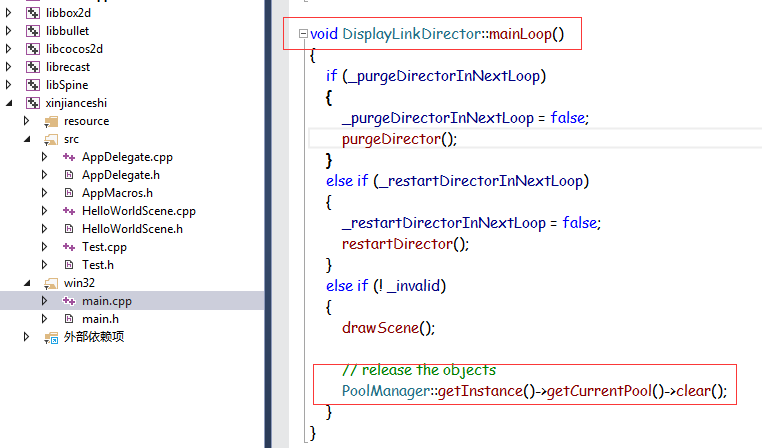Screen dimensions: 762x448
Task: Select libbox2d in the solution tree
Action: [68, 13]
